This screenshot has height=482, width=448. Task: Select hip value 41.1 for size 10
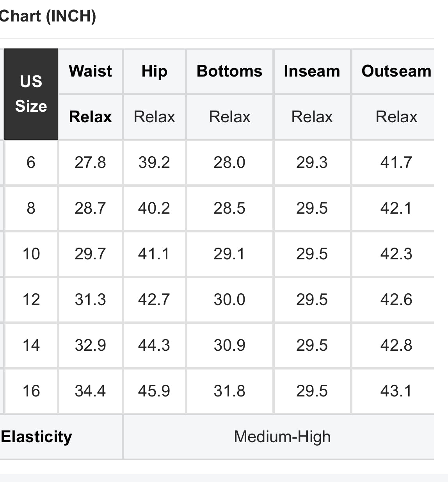(x=154, y=254)
